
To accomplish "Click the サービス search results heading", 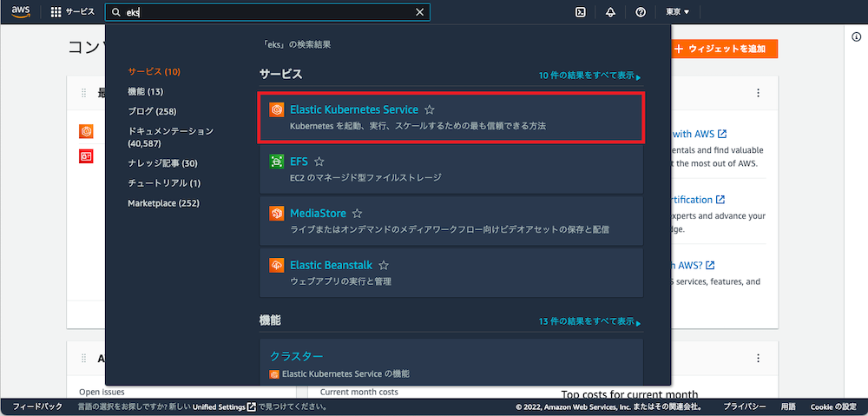I will point(280,74).
